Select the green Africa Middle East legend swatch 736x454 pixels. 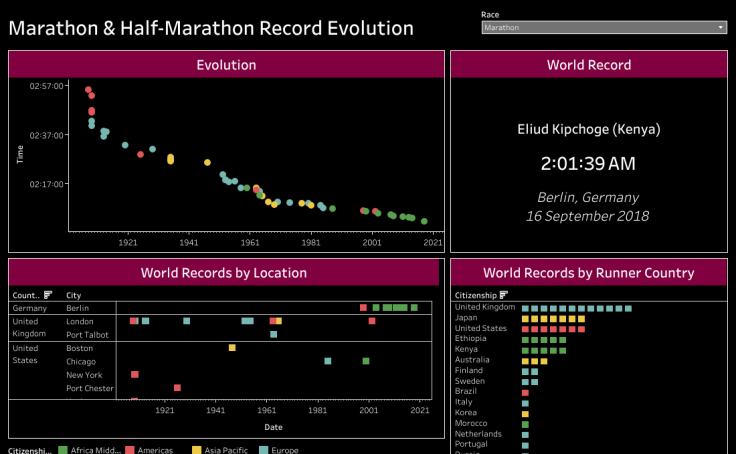[x=64, y=450]
